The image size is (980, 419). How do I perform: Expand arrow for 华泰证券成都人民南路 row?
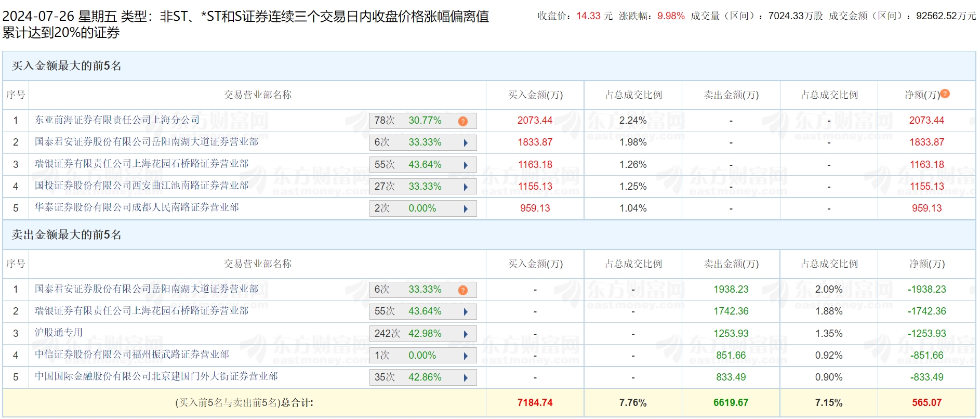tap(466, 209)
